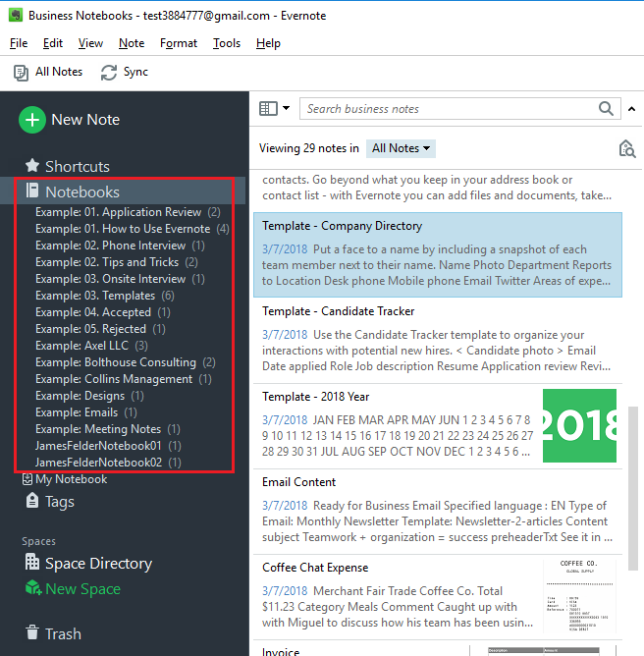
Task: Click the Shortcuts star icon
Action: pyautogui.click(x=32, y=166)
